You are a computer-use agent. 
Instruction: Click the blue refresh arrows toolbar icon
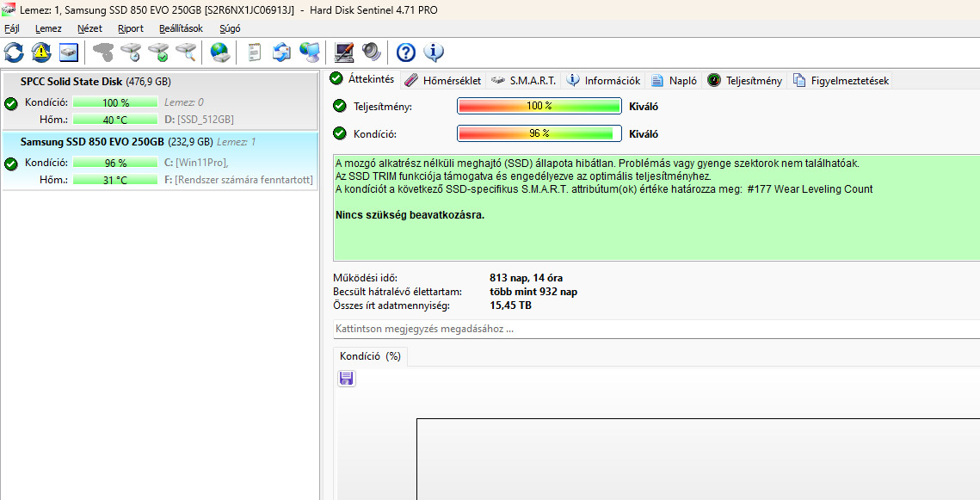14,52
